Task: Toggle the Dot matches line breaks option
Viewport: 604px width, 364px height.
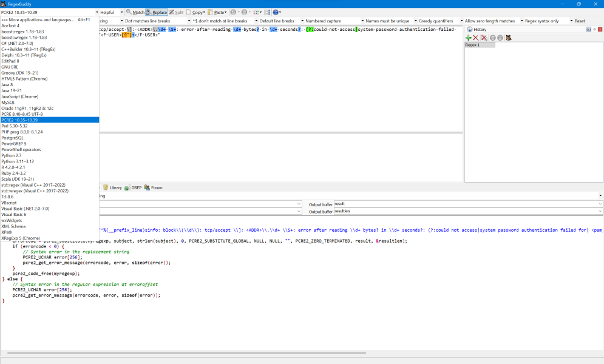Action: tap(148, 21)
